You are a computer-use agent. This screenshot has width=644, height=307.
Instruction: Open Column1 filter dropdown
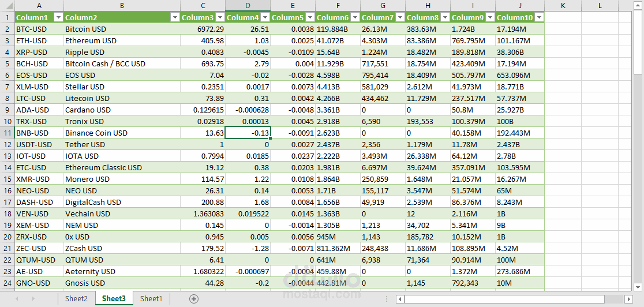pyautogui.click(x=59, y=17)
